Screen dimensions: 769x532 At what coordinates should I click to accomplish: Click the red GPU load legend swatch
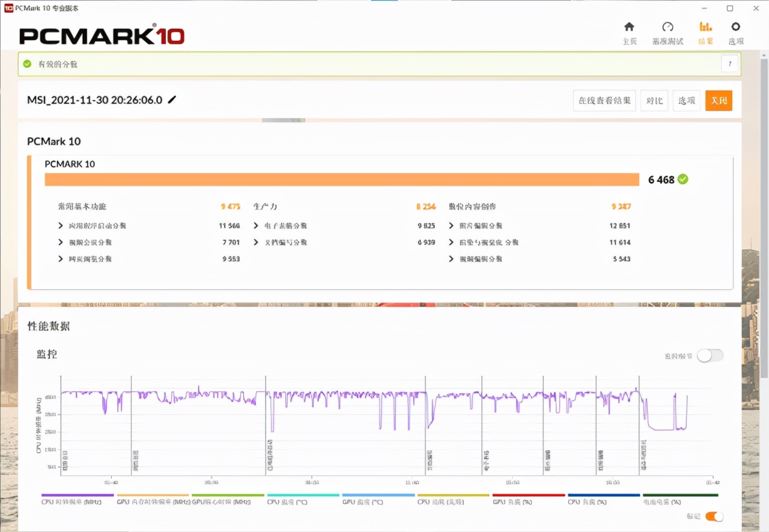[x=528, y=495]
